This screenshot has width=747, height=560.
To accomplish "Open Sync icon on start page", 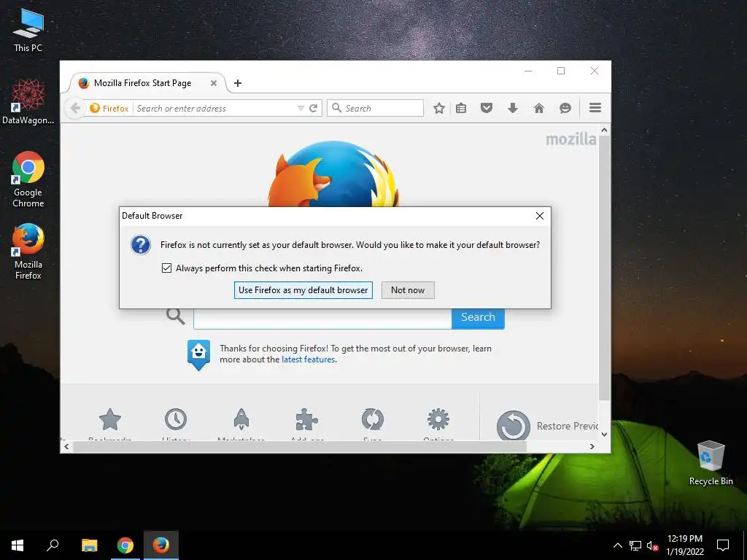I will (x=373, y=419).
